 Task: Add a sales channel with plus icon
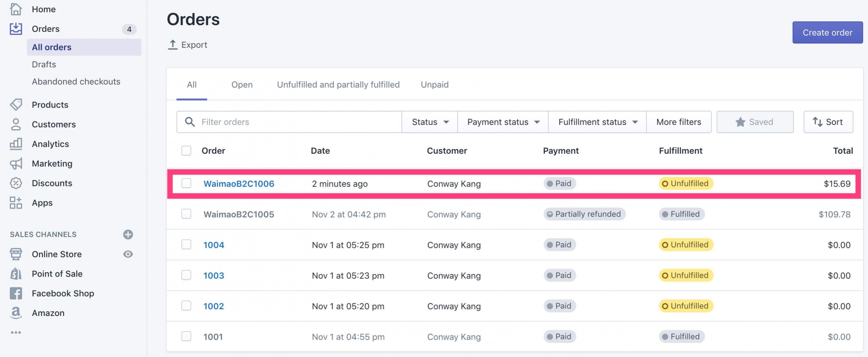[128, 234]
